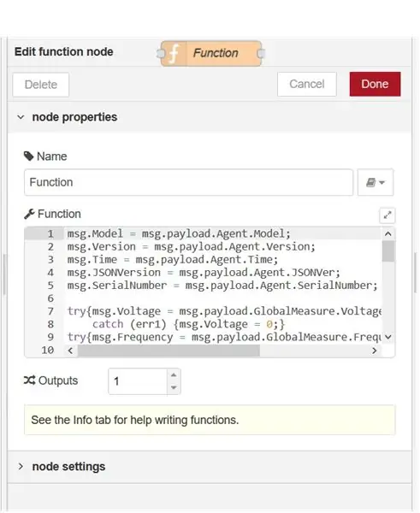Viewport: 420px width, 513px height.
Task: Click the Done button
Action: pyautogui.click(x=375, y=84)
